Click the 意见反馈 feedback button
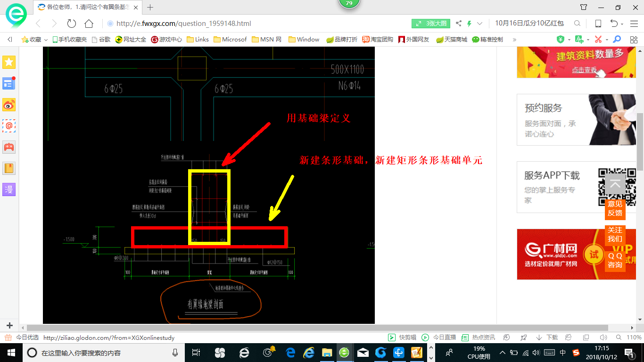This screenshot has width=644, height=362. [615, 209]
